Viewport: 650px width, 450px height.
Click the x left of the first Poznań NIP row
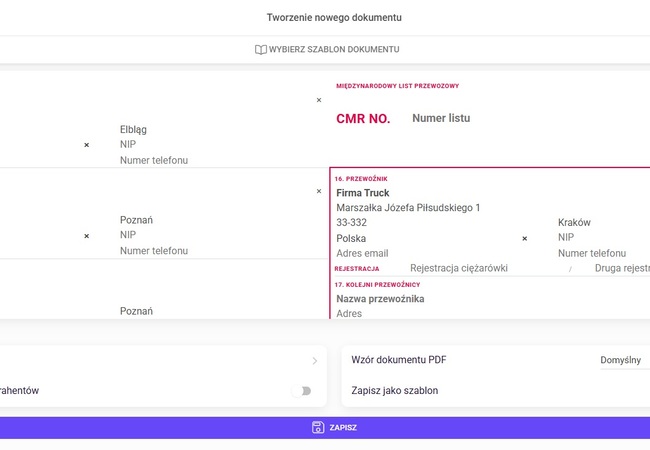point(86,236)
